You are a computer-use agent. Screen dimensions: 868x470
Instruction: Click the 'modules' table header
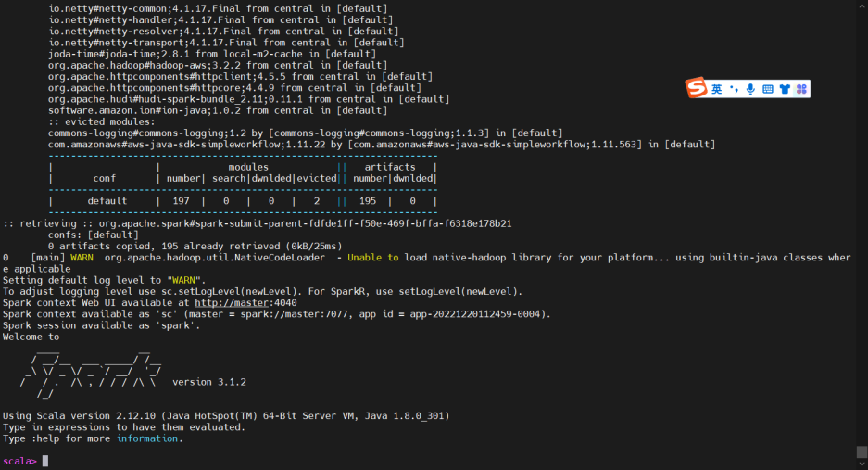point(248,168)
